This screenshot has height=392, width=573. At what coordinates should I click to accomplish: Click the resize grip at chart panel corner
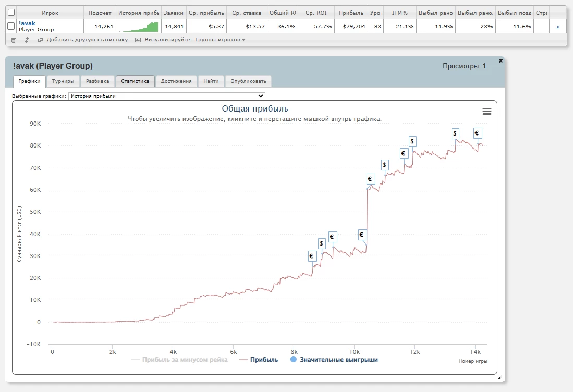pyautogui.click(x=500, y=377)
